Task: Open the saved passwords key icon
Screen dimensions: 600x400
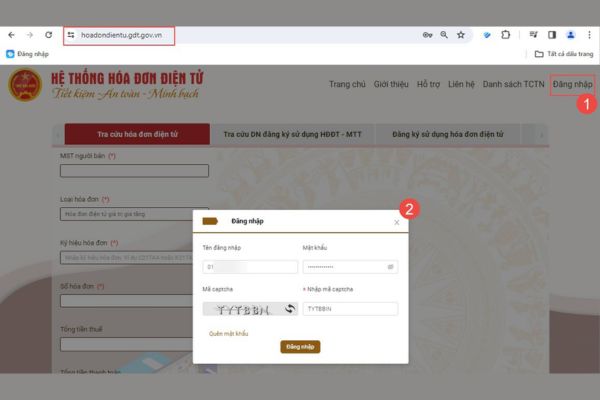Action: (427, 35)
